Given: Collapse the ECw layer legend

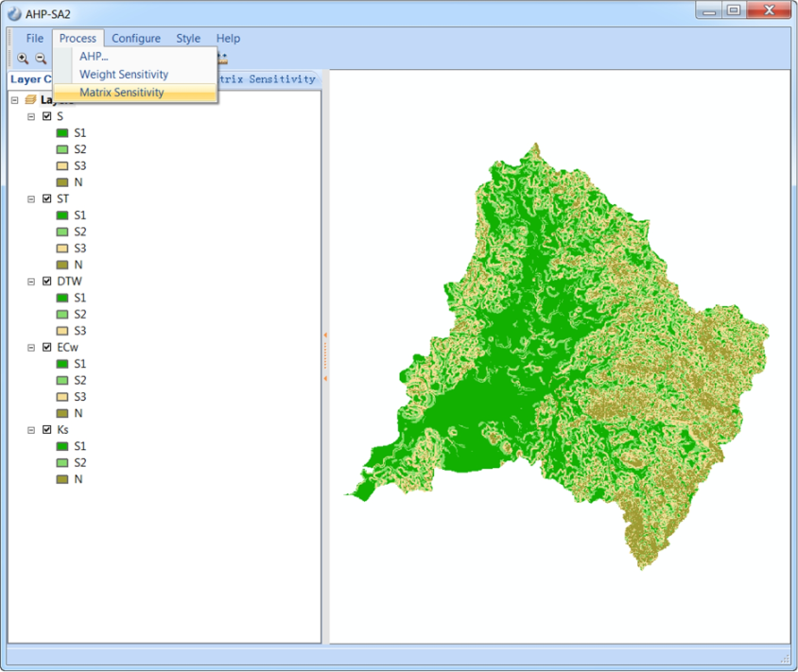Looking at the screenshot, I should click(31, 348).
